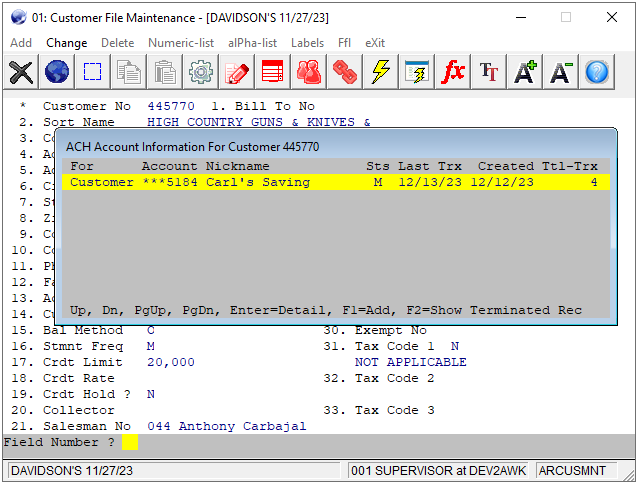Screen dimensions: 640x485
Task: Click the application globe icon in title bar
Action: (18, 18)
